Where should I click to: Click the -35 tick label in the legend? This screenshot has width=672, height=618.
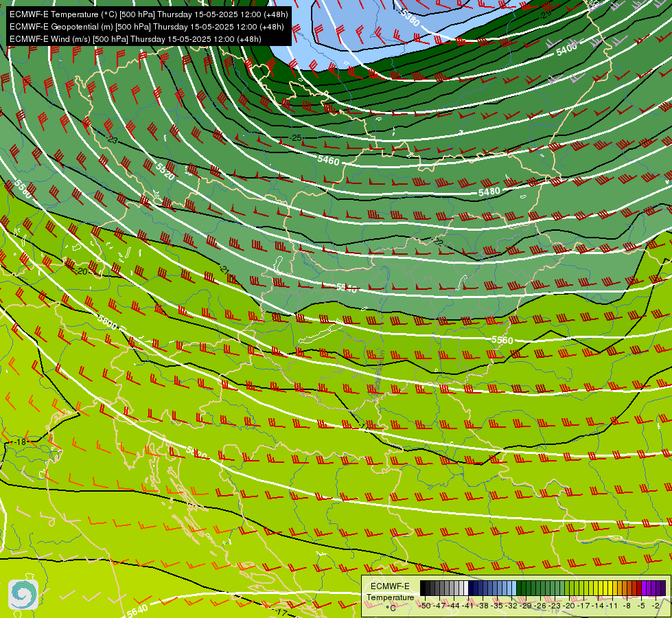497,606
